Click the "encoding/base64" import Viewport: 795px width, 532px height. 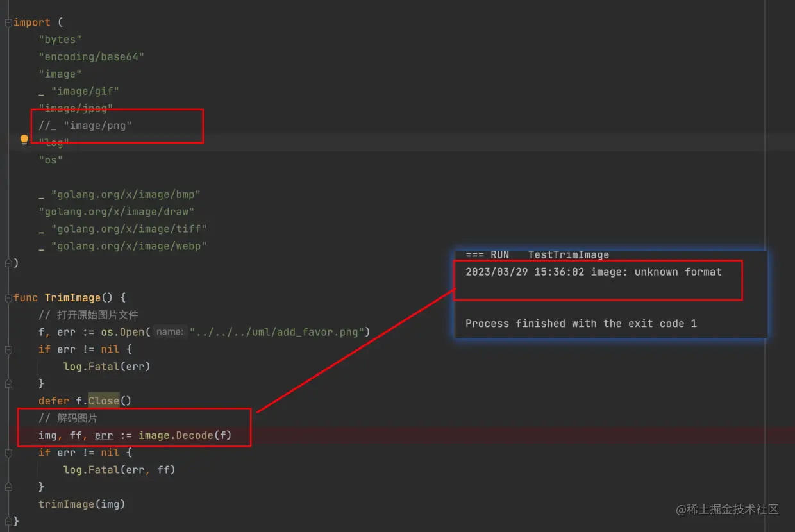(91, 57)
